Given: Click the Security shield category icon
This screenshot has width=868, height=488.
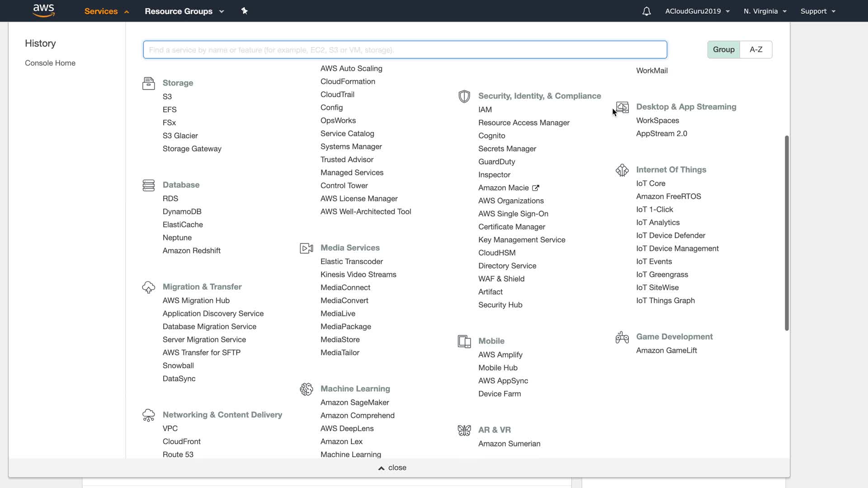Looking at the screenshot, I should [x=464, y=96].
